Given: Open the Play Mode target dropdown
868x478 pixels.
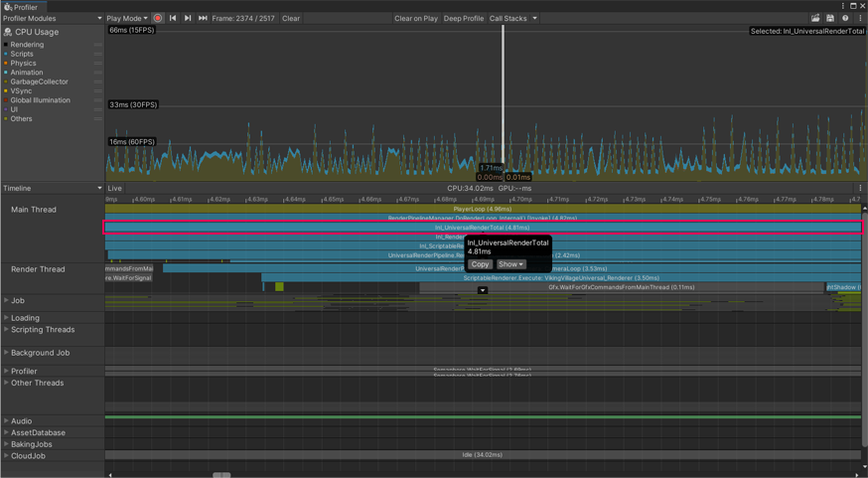Looking at the screenshot, I should click(127, 18).
